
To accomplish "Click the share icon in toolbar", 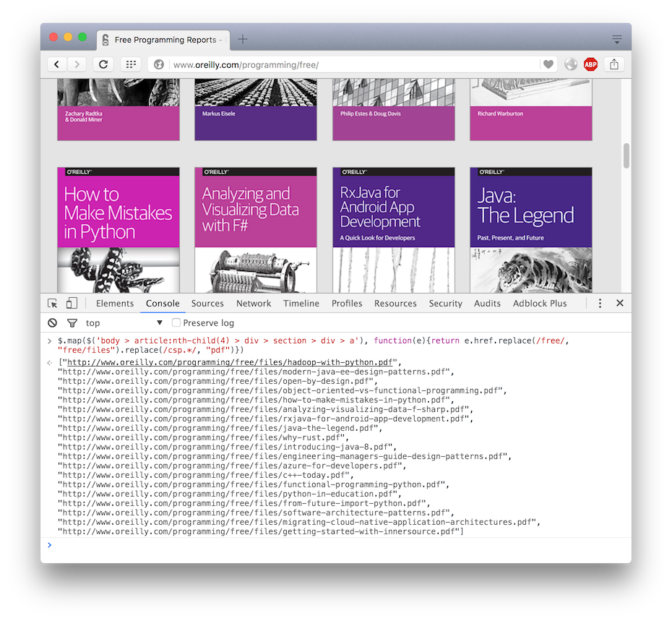I will [614, 64].
